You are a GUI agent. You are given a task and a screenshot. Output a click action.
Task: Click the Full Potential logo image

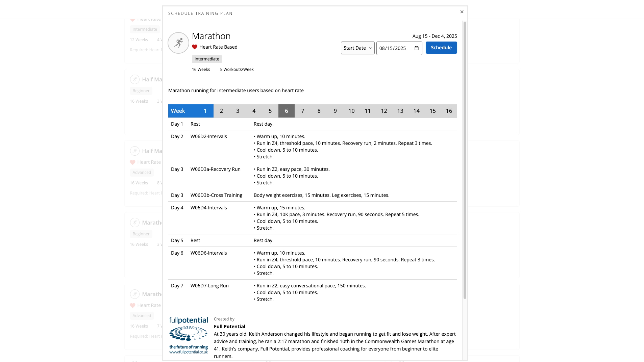coord(189,335)
